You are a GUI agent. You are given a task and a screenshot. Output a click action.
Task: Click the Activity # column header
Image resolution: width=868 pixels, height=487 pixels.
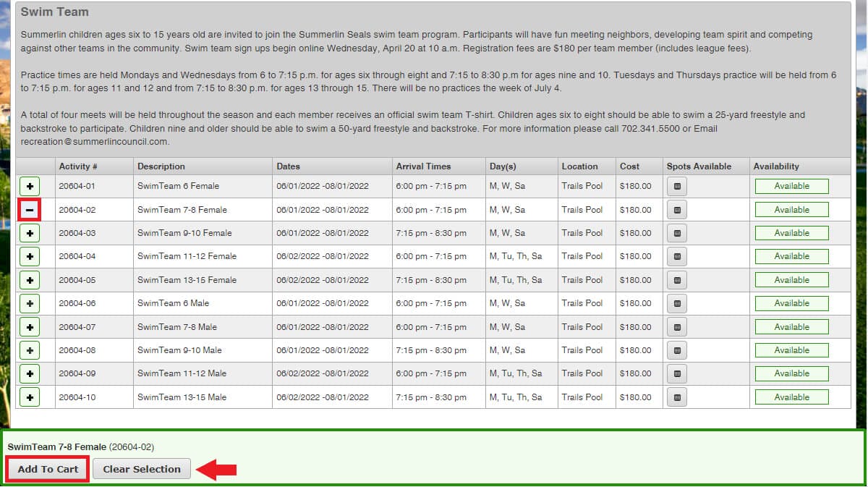78,166
